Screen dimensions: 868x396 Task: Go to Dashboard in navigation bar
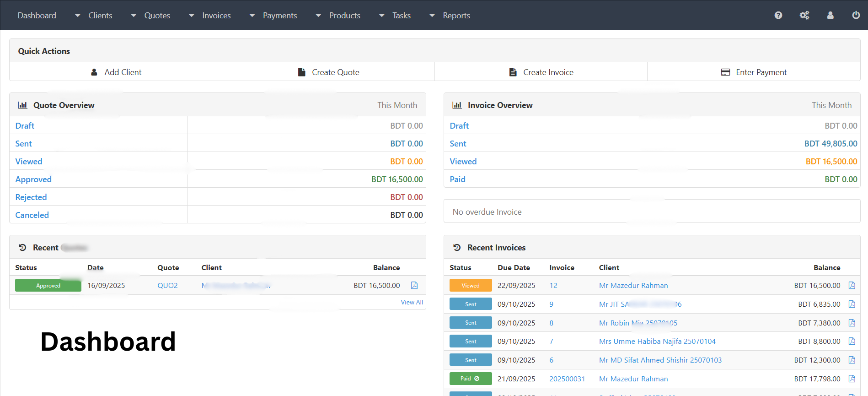37,16
